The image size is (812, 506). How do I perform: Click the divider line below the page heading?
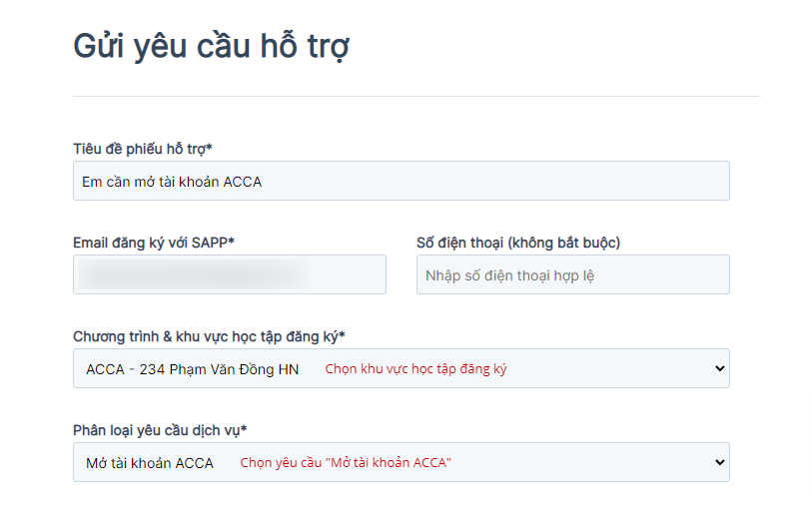[415, 97]
